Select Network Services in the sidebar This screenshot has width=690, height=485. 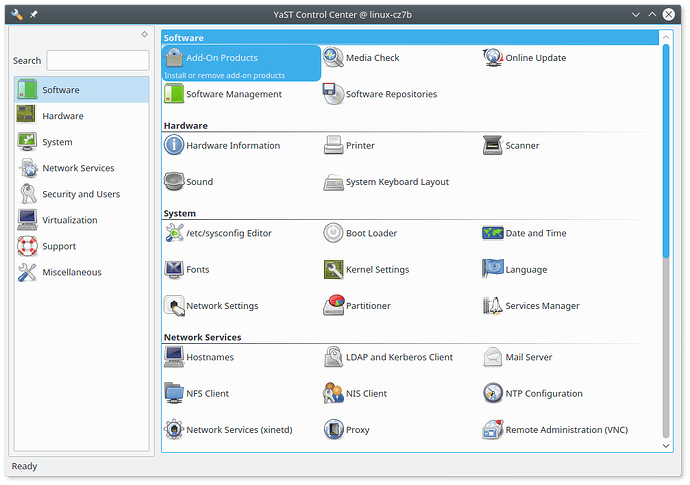pos(77,168)
